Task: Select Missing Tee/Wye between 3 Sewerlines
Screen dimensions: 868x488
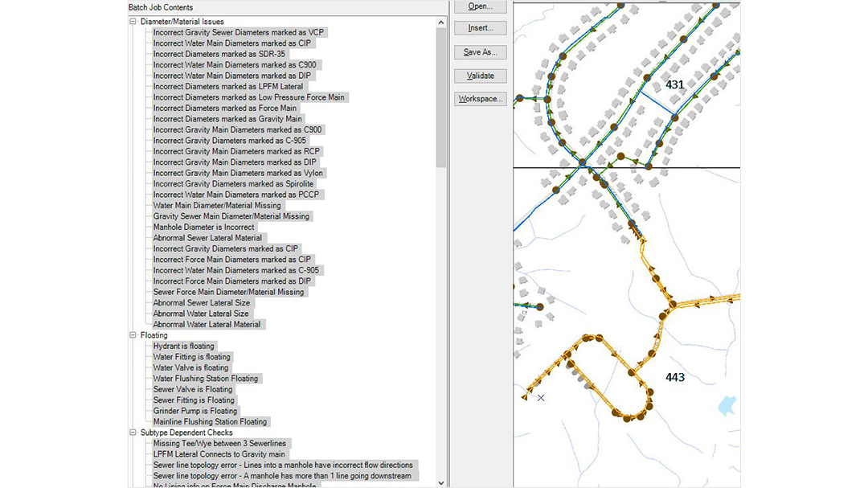Action: [219, 443]
